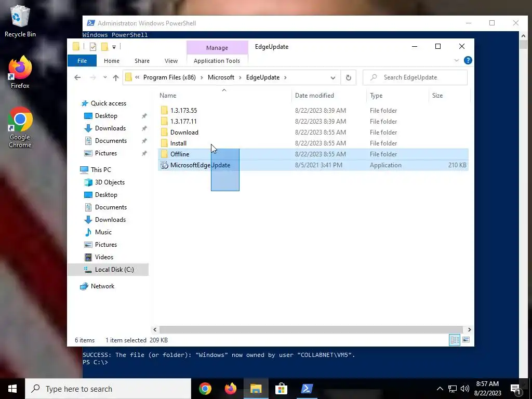Sort by Date modified column header
Viewport: 532px width, 399px height.
click(x=328, y=96)
